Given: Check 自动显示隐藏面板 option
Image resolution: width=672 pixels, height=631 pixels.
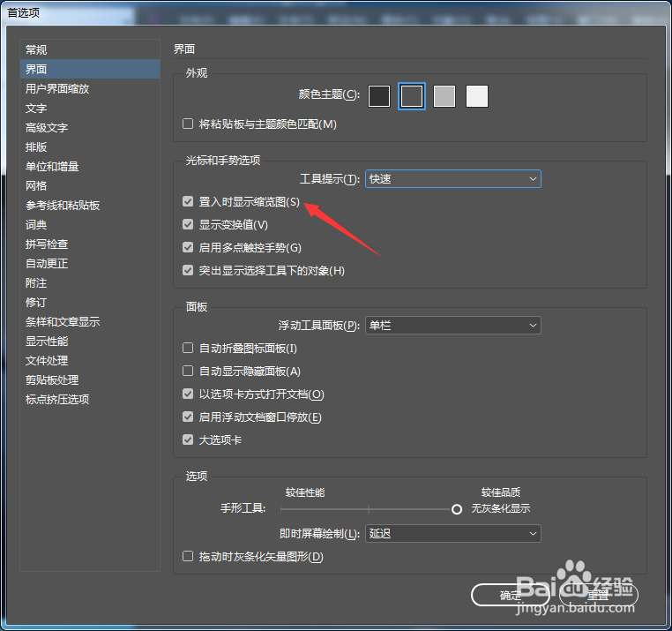Looking at the screenshot, I should (x=188, y=371).
